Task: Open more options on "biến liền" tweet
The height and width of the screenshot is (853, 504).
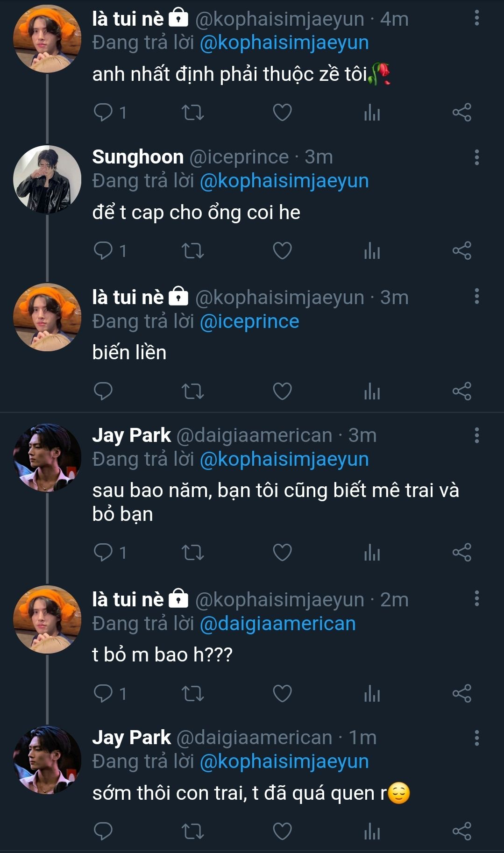Action: pyautogui.click(x=476, y=296)
